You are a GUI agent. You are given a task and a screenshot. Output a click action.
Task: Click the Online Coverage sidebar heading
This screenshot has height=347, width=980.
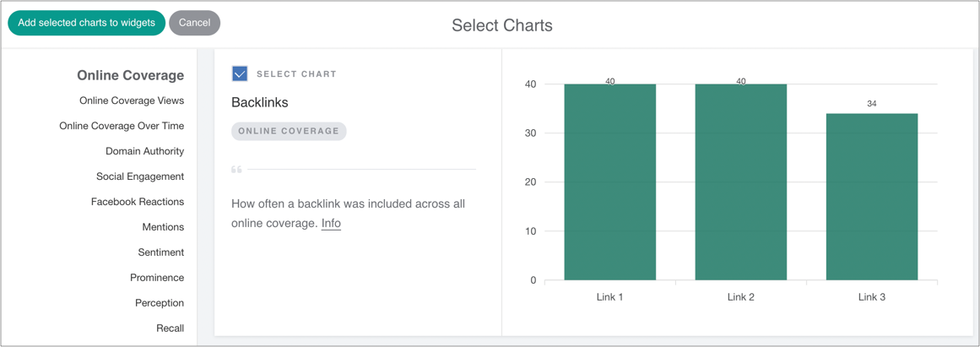(x=130, y=75)
